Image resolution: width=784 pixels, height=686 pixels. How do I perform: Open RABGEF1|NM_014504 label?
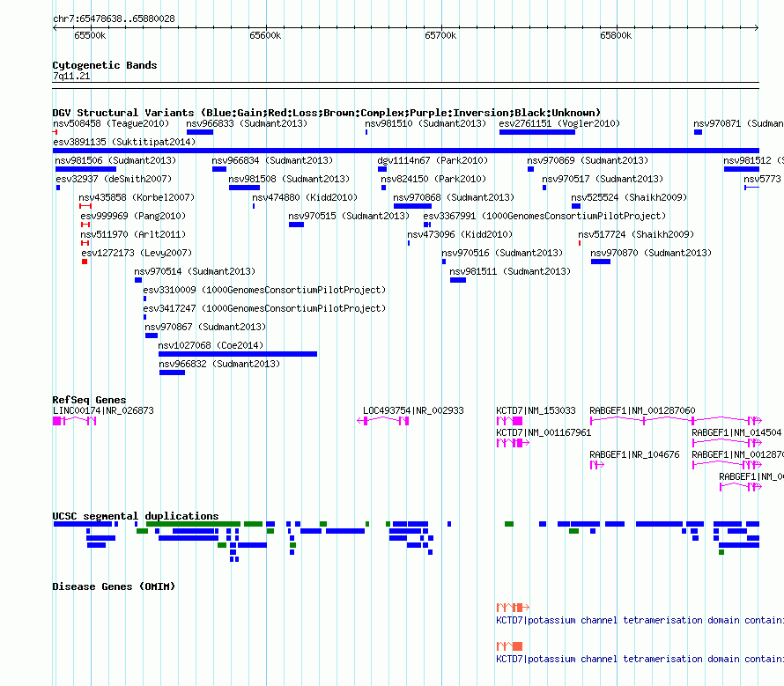tap(736, 432)
